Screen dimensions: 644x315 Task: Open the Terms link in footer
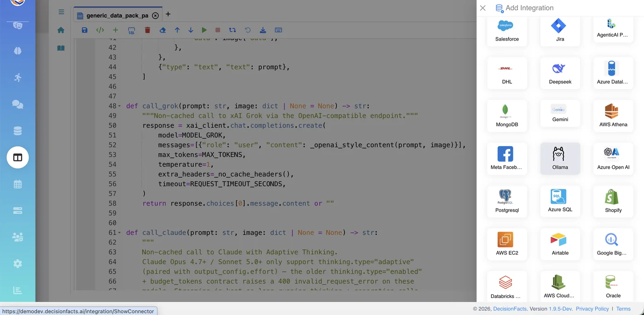[623, 309]
